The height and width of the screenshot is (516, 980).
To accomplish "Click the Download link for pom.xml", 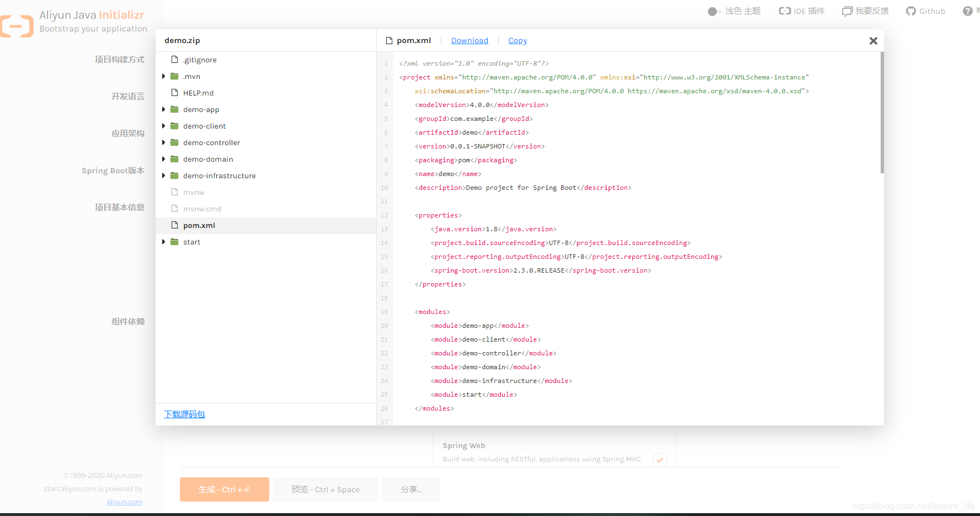I will (x=470, y=41).
